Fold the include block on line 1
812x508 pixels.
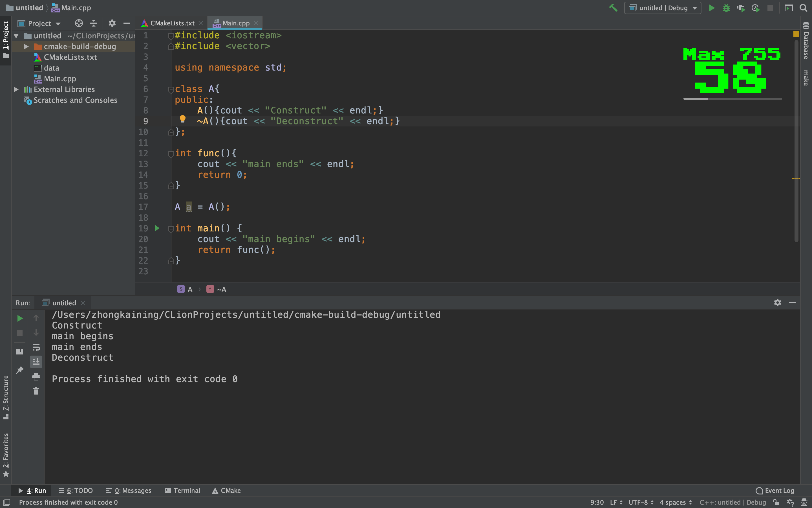pos(171,36)
